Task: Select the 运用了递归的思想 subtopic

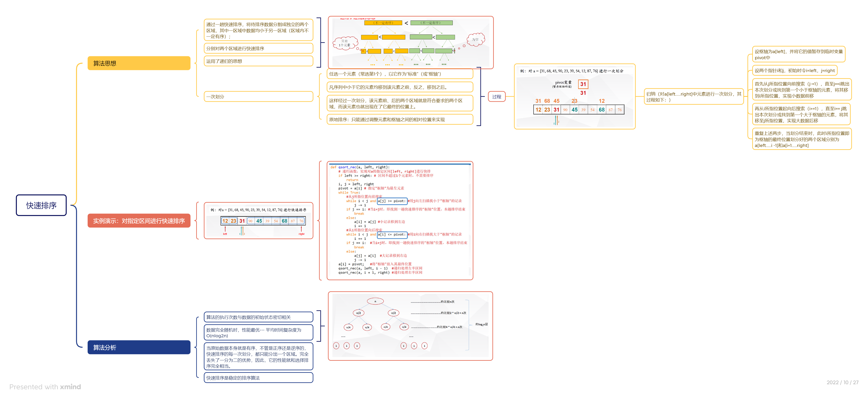Action: [258, 61]
